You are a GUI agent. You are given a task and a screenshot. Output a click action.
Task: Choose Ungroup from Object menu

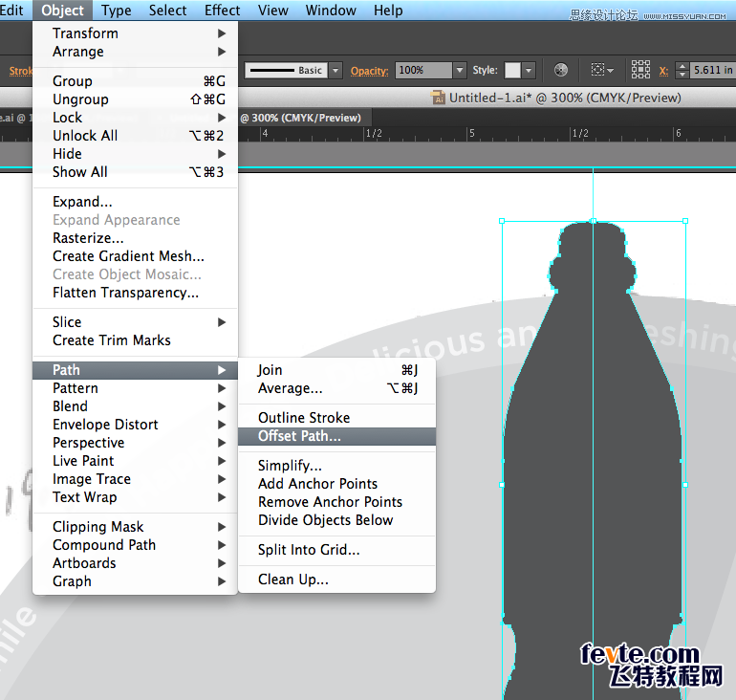135,99
